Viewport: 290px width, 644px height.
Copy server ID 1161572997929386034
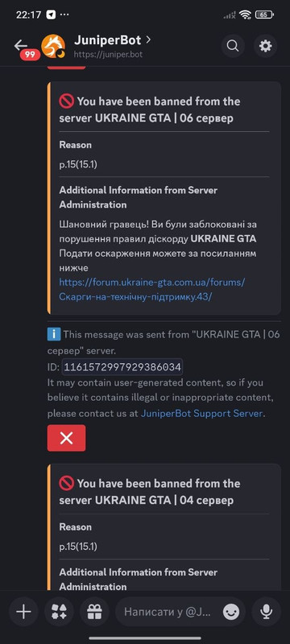point(122,366)
